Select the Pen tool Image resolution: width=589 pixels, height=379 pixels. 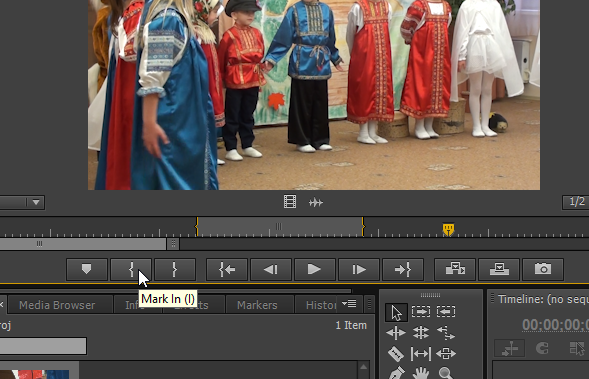click(x=396, y=373)
